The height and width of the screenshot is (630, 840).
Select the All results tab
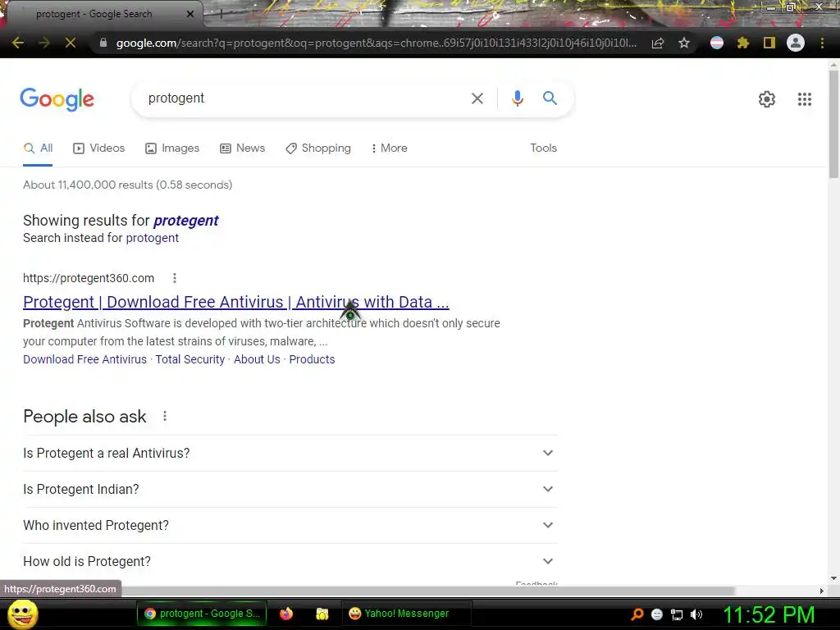coord(38,148)
